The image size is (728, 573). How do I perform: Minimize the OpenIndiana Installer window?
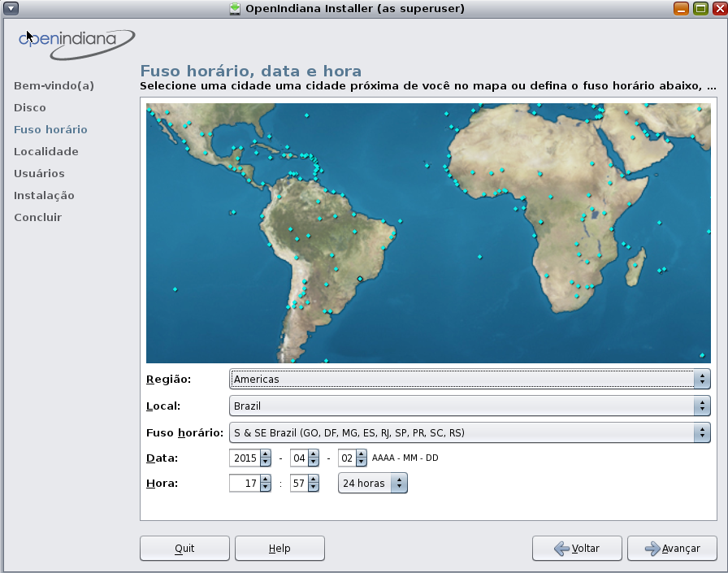[681, 8]
